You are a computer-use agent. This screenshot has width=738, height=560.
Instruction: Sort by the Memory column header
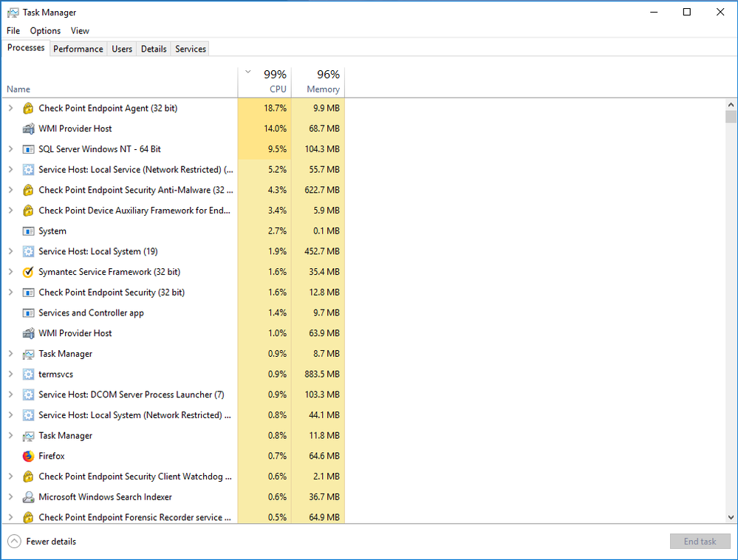318,82
